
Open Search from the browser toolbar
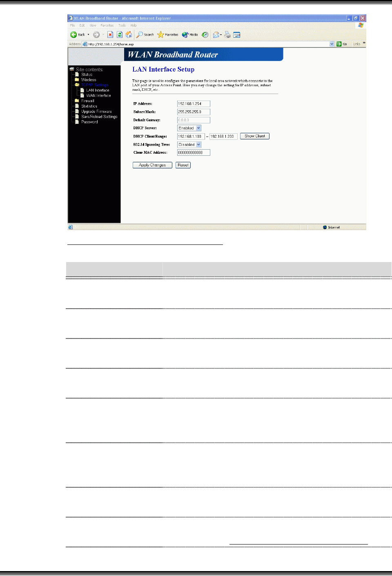[145, 35]
